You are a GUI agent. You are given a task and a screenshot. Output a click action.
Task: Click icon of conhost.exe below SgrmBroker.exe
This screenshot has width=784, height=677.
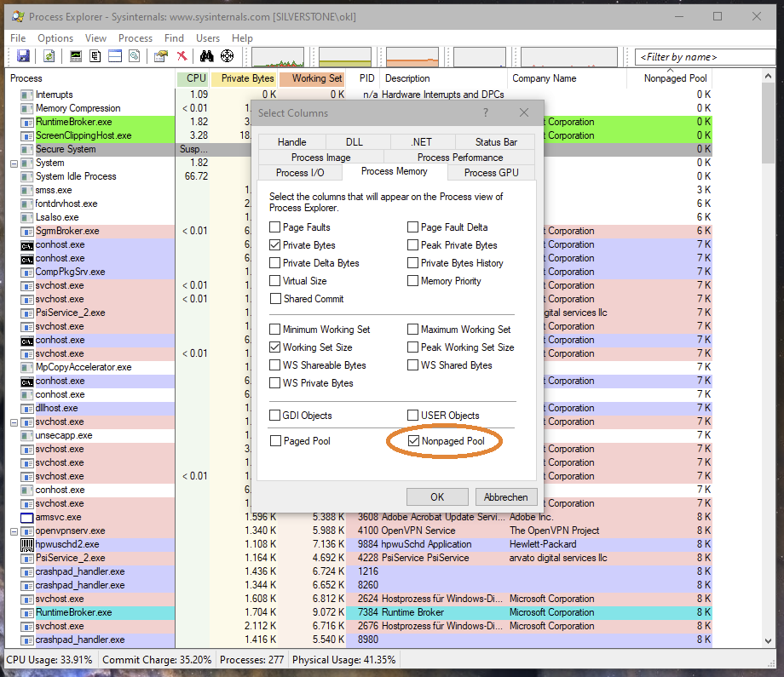pos(27,245)
